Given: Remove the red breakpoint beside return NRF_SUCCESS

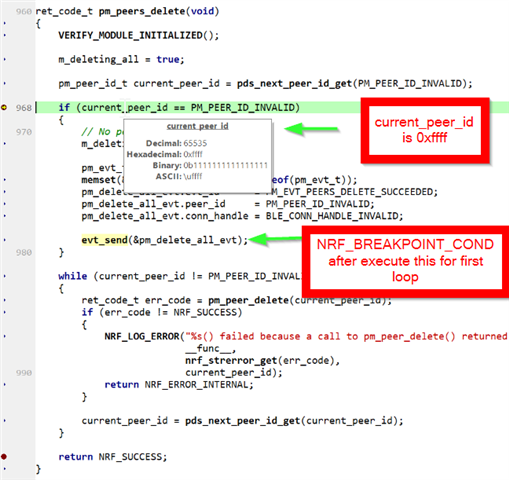Looking at the screenshot, I should tap(4, 457).
